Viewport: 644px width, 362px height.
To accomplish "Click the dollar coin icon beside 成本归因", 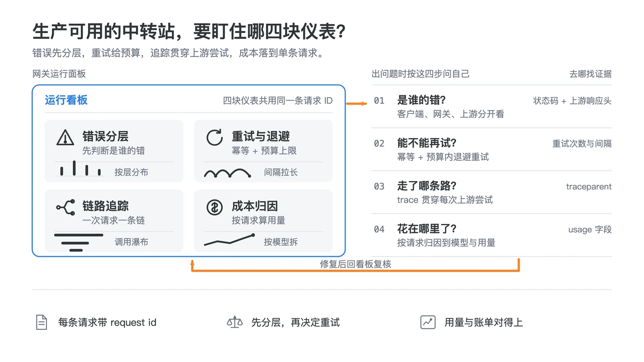I will pyautogui.click(x=215, y=207).
